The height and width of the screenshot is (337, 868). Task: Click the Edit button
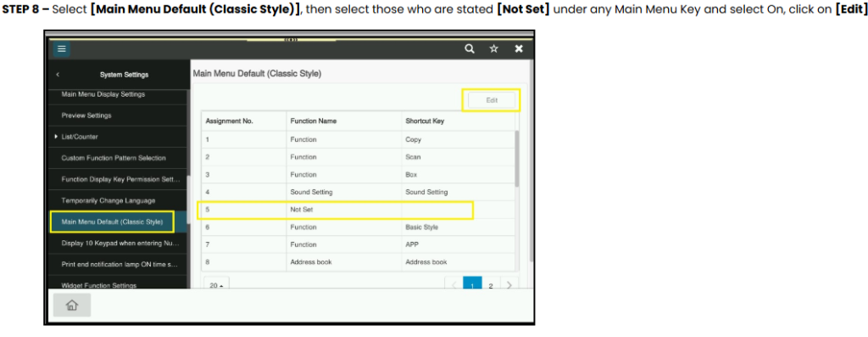click(x=492, y=100)
